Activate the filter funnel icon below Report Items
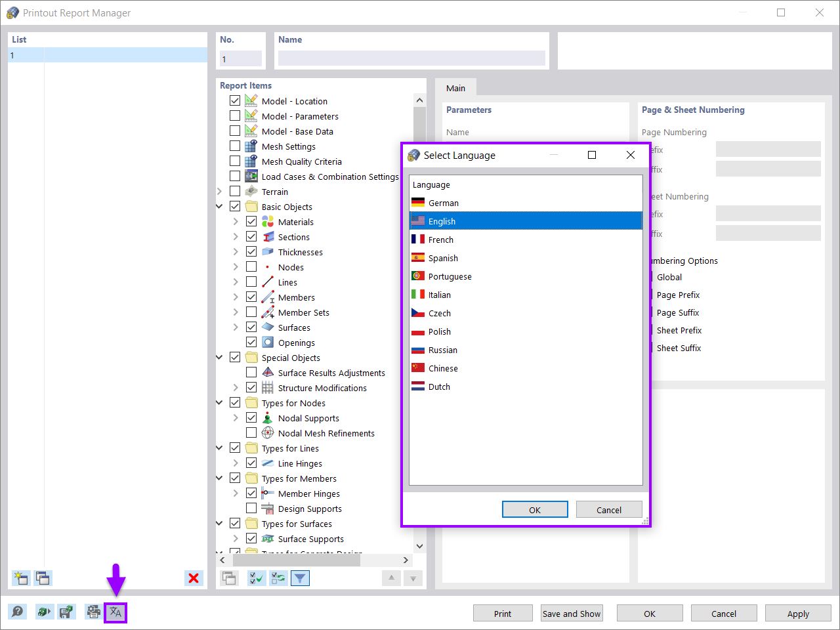The width and height of the screenshot is (840, 630). click(300, 578)
